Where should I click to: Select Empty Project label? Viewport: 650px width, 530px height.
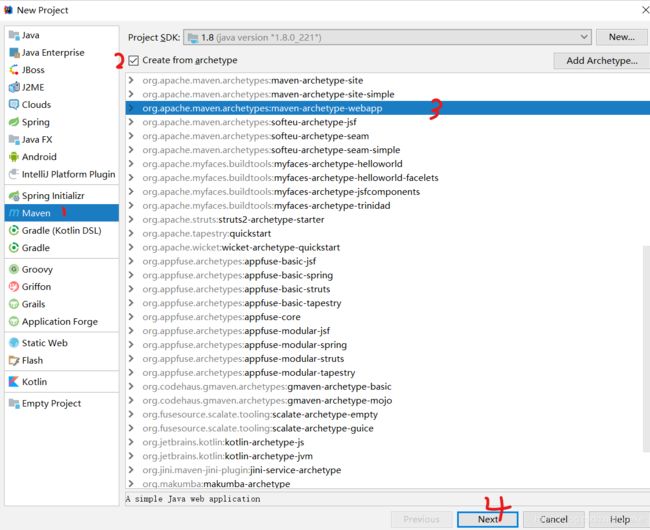point(51,403)
